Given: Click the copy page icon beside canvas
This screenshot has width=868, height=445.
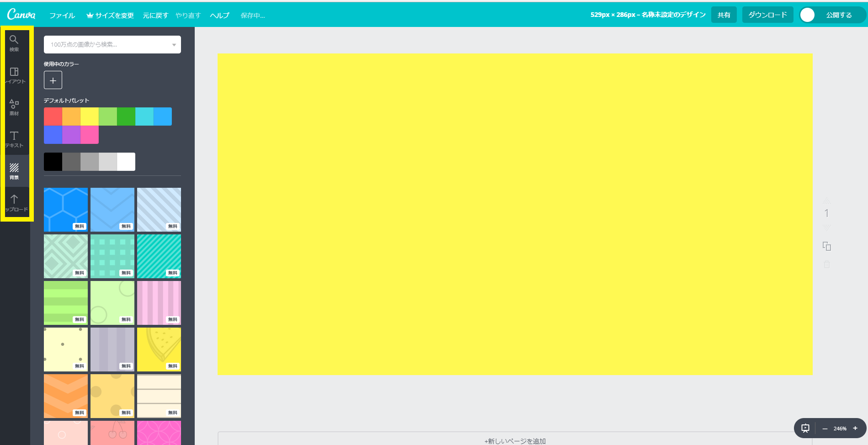Looking at the screenshot, I should [826, 246].
